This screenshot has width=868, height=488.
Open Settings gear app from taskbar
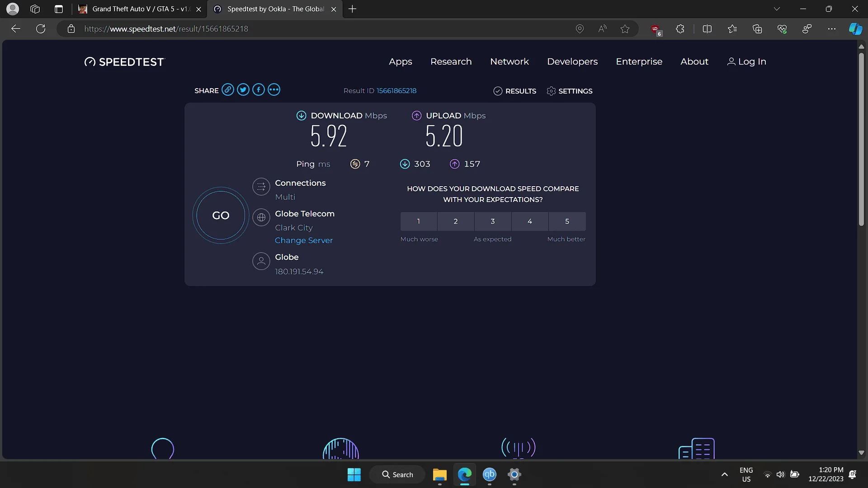point(514,474)
